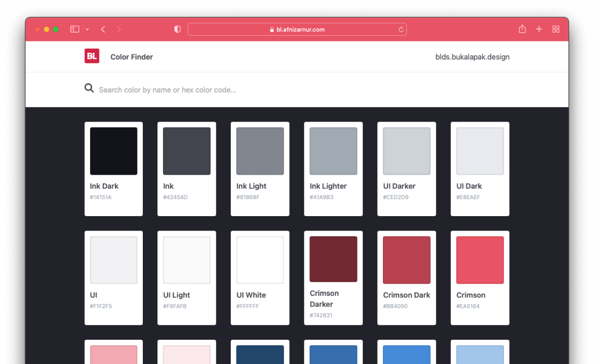This screenshot has width=594, height=364.
Task: Close the Safari window with red button
Action: coord(37,29)
